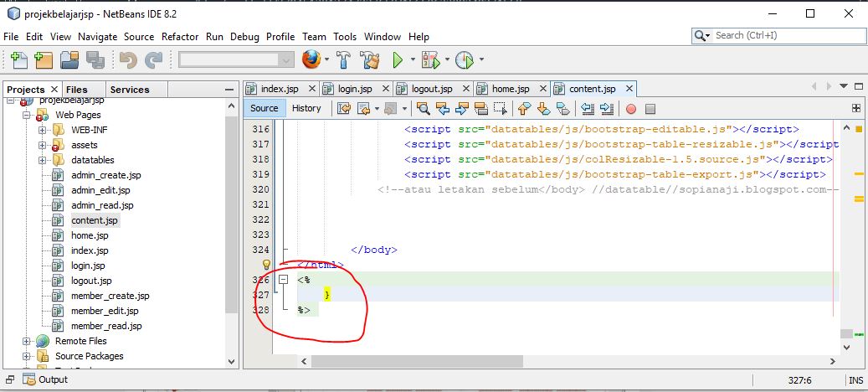The width and height of the screenshot is (868, 392).
Task: Click Shift Line Left icon
Action: [x=588, y=109]
